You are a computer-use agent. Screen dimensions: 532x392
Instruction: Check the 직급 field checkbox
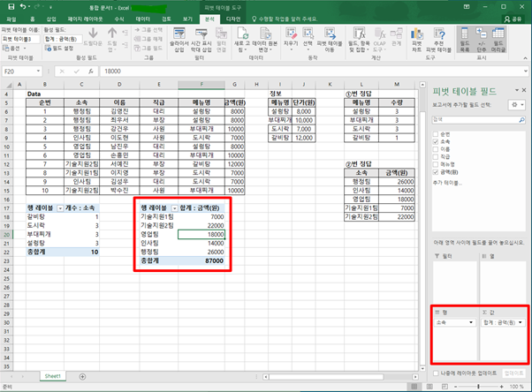click(436, 156)
